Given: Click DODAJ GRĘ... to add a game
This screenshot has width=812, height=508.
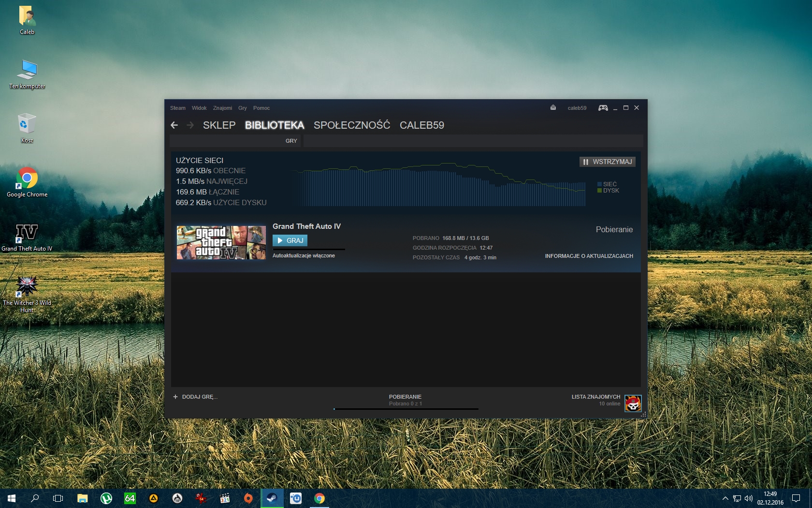Looking at the screenshot, I should [200, 397].
